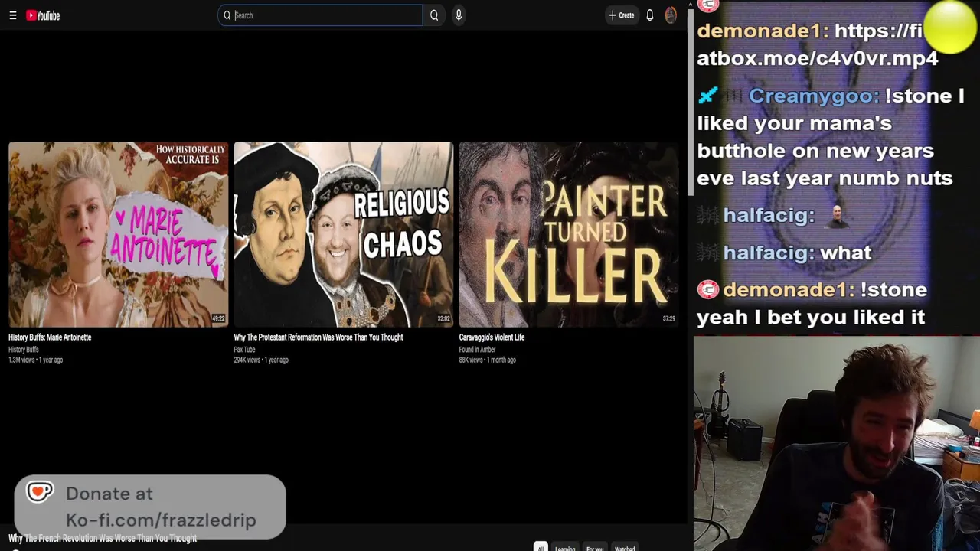The width and height of the screenshot is (980, 551).
Task: Open the History Buffs channel link
Action: [24, 350]
